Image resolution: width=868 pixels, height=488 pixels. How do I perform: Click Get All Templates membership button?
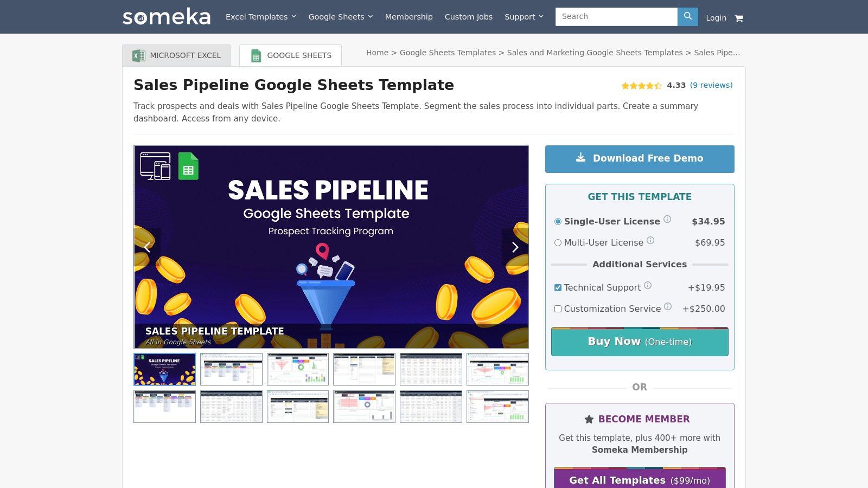click(640, 479)
